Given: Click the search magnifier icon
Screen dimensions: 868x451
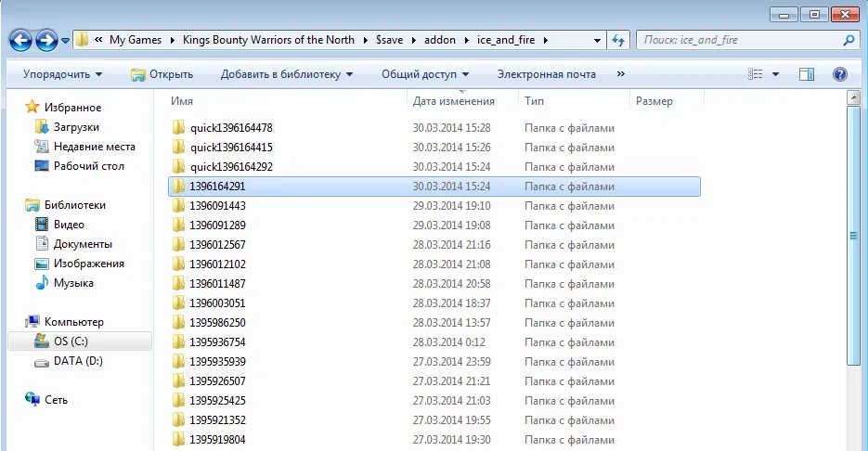Looking at the screenshot, I should pos(849,41).
